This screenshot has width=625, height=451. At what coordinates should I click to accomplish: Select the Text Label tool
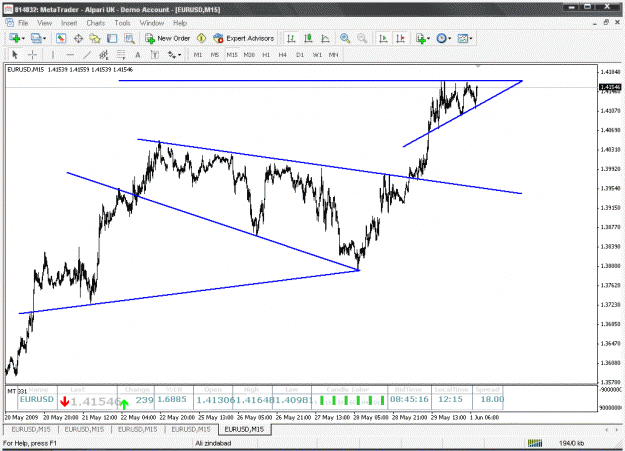(x=155, y=55)
